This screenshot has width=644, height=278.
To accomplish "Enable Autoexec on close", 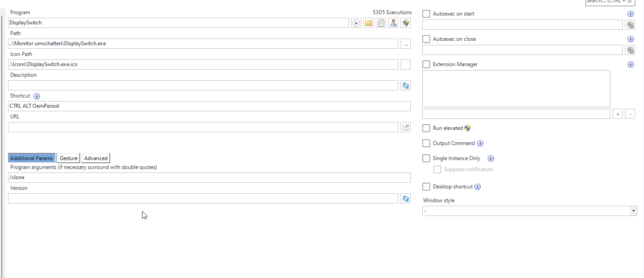I will [426, 39].
